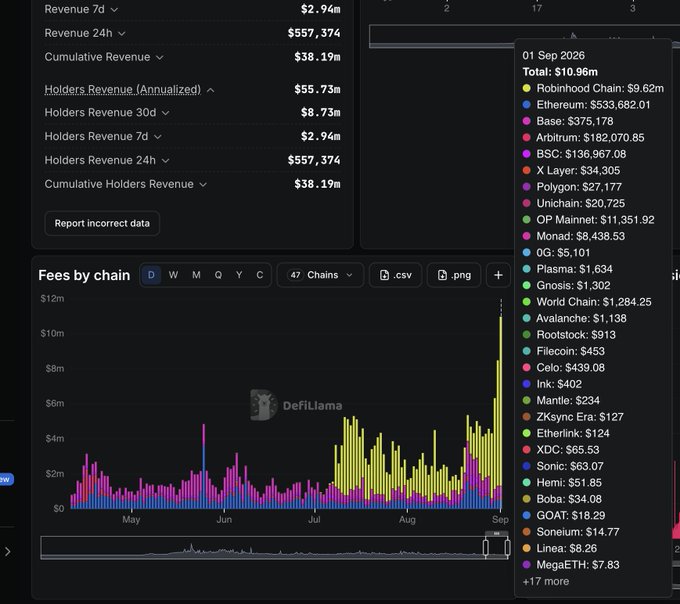Click Filecoin: $453 entry
This screenshot has height=604, width=680.
click(x=564, y=352)
